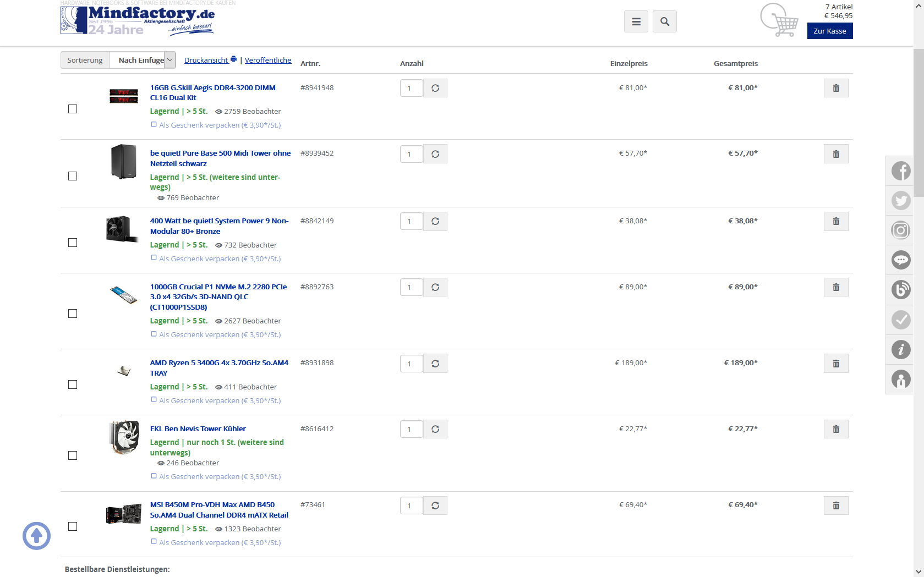Open be quiet! Pure Base 500 product link

pyautogui.click(x=220, y=158)
